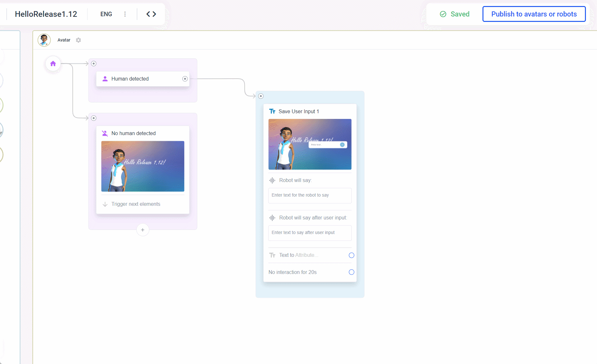
Task: Select the HelloRelease1.12 project title
Action: pyautogui.click(x=46, y=14)
